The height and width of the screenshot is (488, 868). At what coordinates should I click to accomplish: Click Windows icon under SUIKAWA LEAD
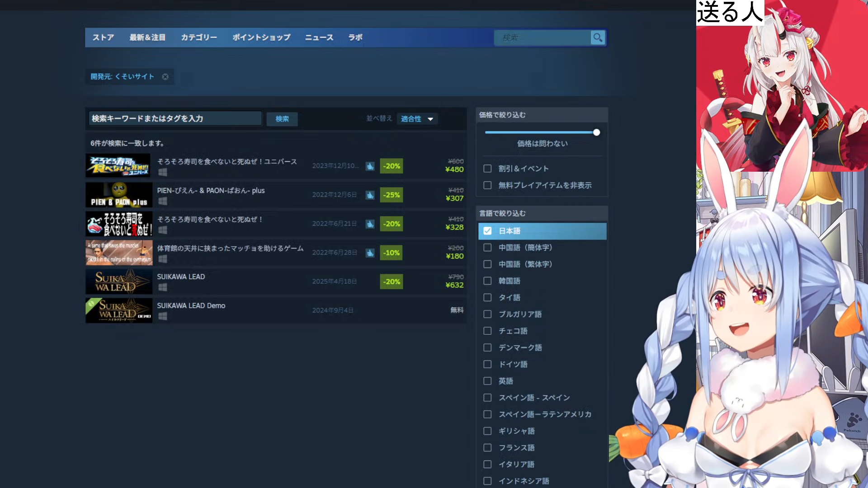163,287
